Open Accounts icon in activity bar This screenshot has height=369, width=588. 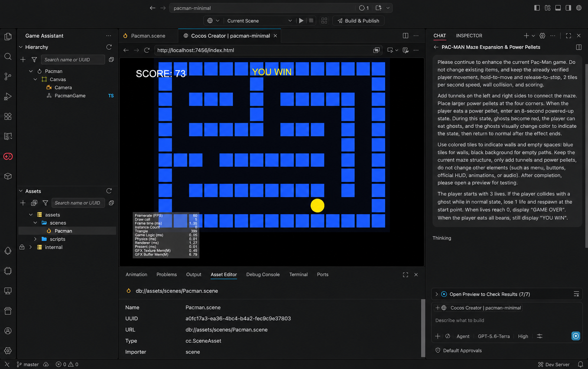(8, 331)
